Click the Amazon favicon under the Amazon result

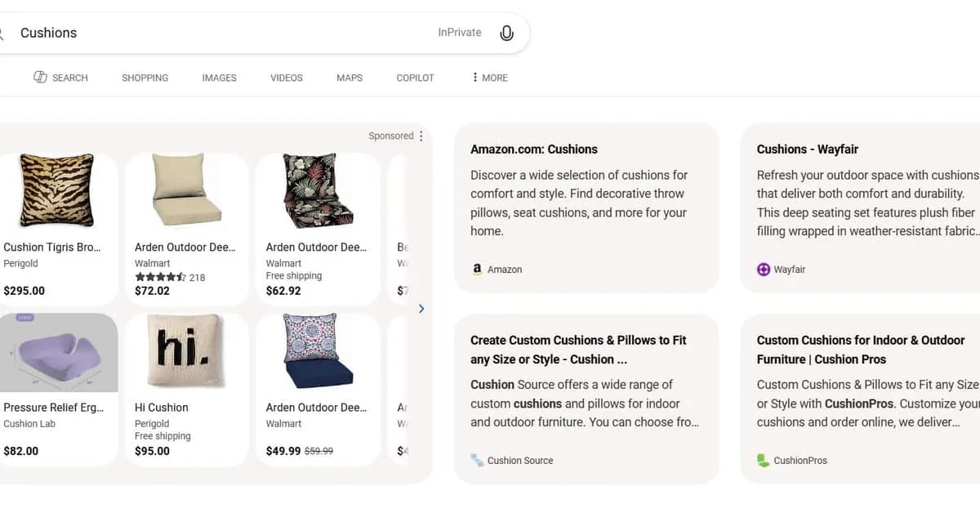pyautogui.click(x=477, y=269)
